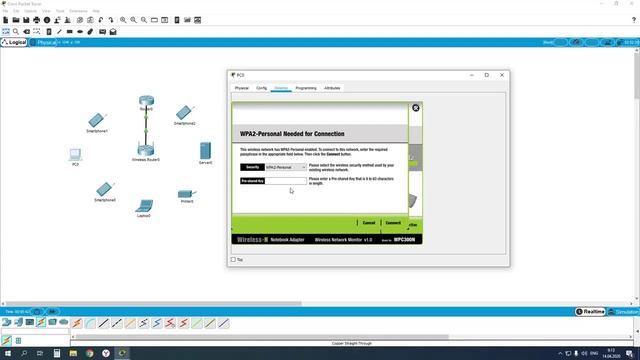Switch to Simulation mode
Viewport: 640px width, 360px height.
623,312
